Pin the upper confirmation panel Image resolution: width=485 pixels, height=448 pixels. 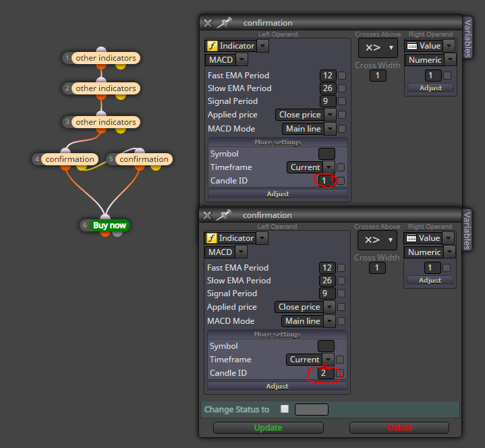(224, 22)
